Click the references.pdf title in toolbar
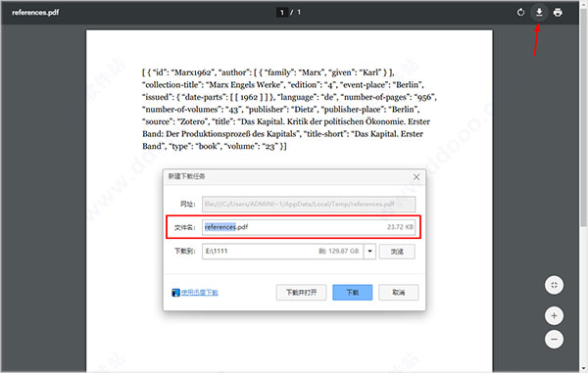 click(x=35, y=13)
